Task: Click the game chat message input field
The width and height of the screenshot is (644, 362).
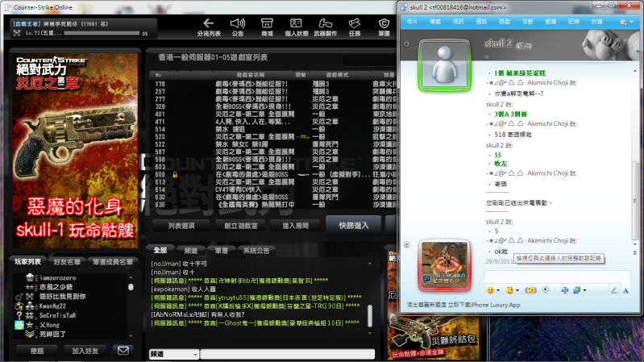Action: [x=287, y=354]
